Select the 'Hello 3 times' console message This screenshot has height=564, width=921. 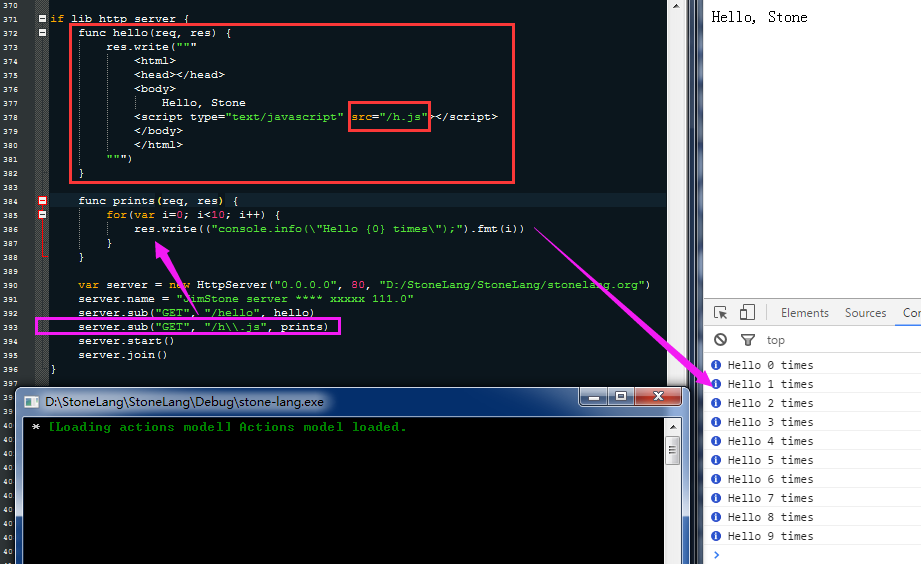pyautogui.click(x=770, y=422)
